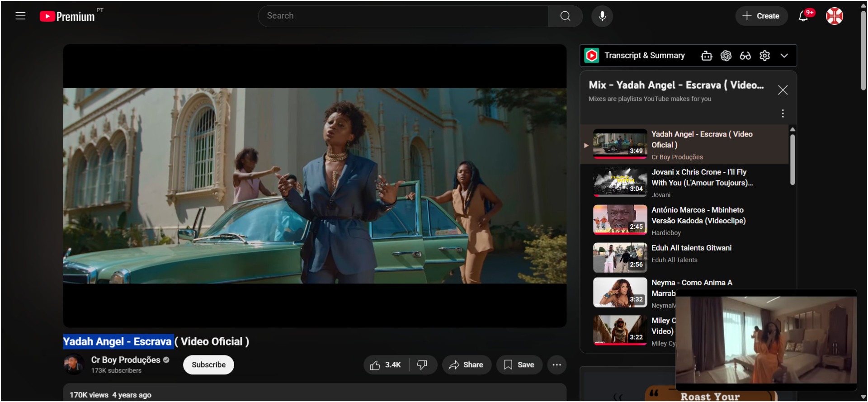
Task: Click Jovani channel label in Mix
Action: (660, 195)
